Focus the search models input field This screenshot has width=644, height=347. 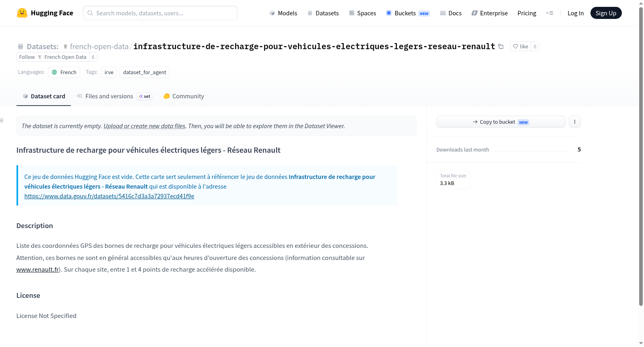point(160,13)
